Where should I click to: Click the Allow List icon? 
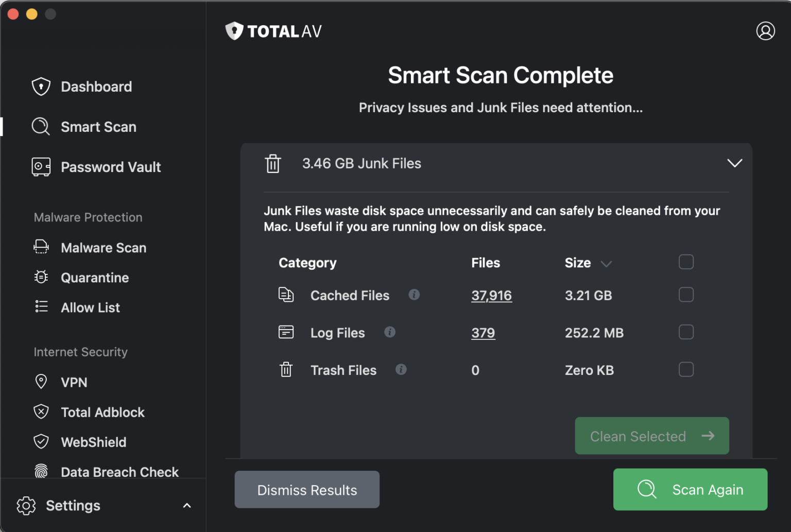[x=41, y=307]
